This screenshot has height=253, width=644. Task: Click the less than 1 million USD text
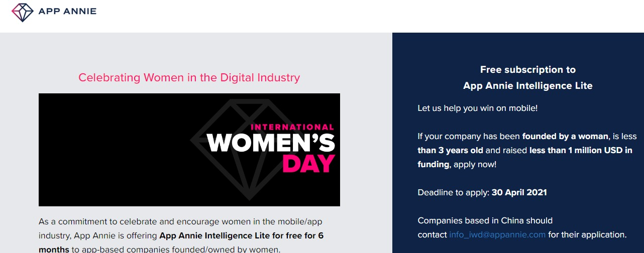[x=580, y=150]
